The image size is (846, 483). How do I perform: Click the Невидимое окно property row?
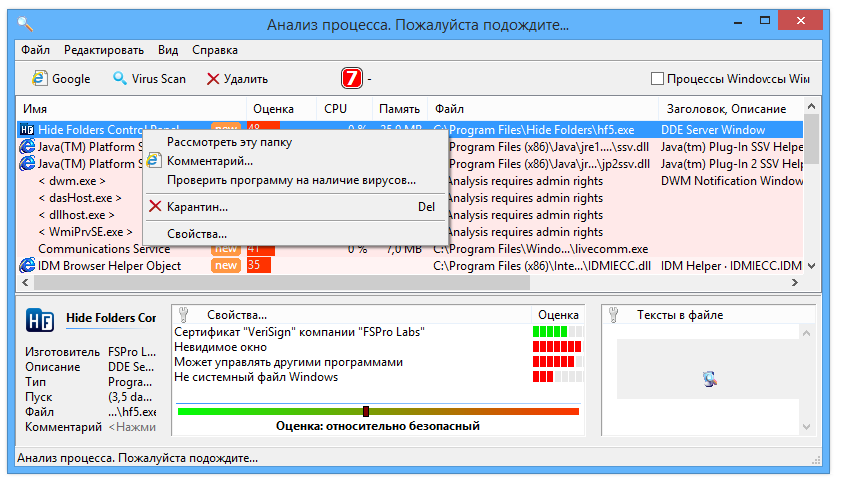coord(221,347)
